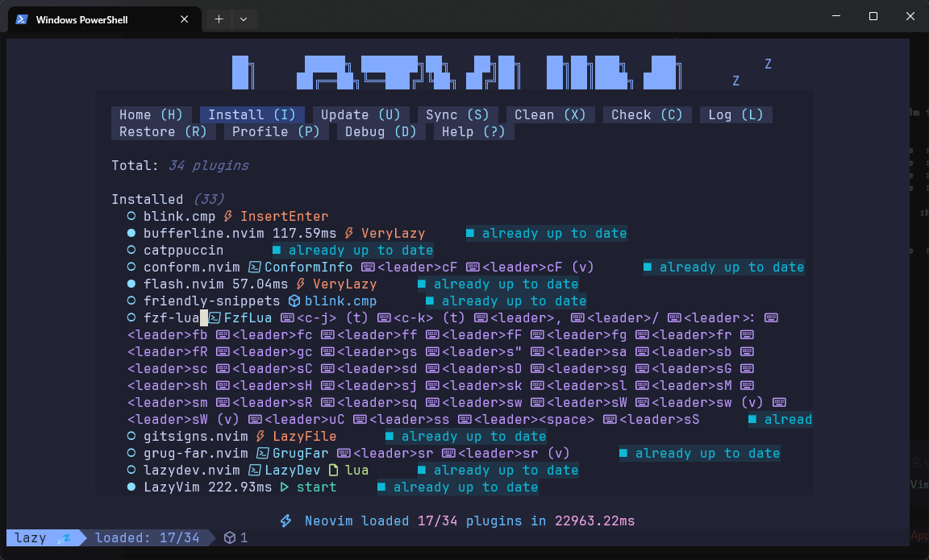The image size is (929, 560).
Task: Click the hollow circle beside gitsigns.nvim
Action: [x=131, y=436]
